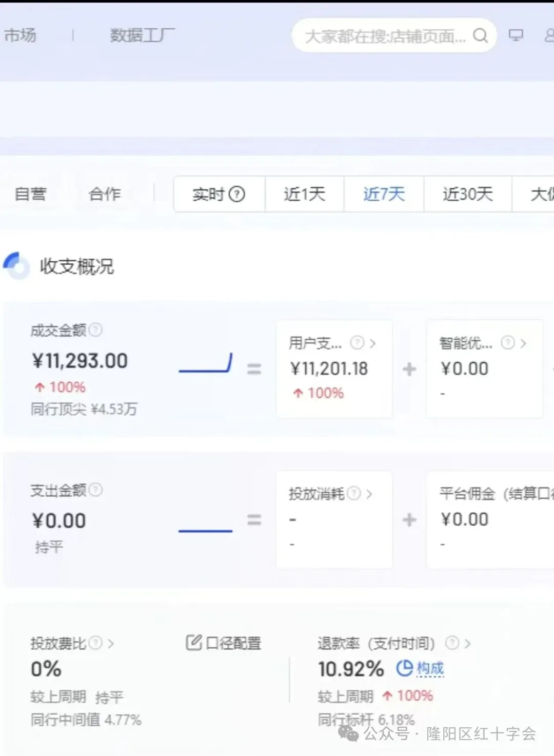
Task: Click the search input field
Action: (x=385, y=36)
